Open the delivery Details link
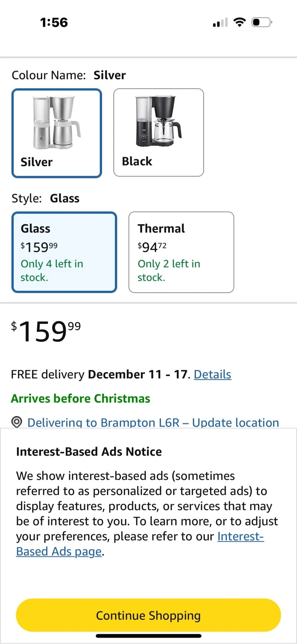 [x=212, y=374]
